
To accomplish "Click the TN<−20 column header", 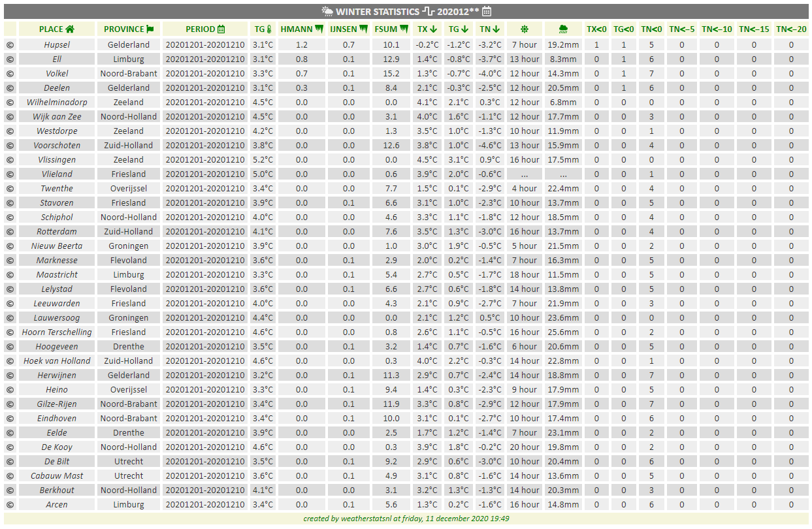I will (790, 29).
